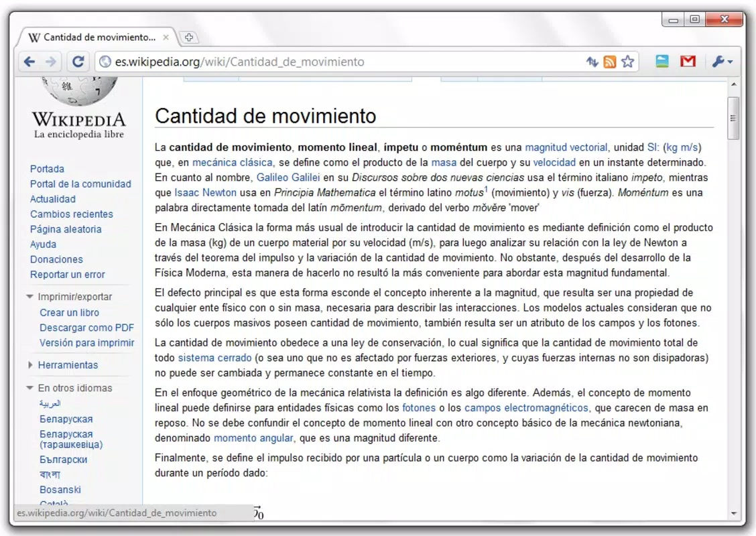Image resolution: width=756 pixels, height=536 pixels.
Task: Minimize the browser window
Action: point(674,19)
